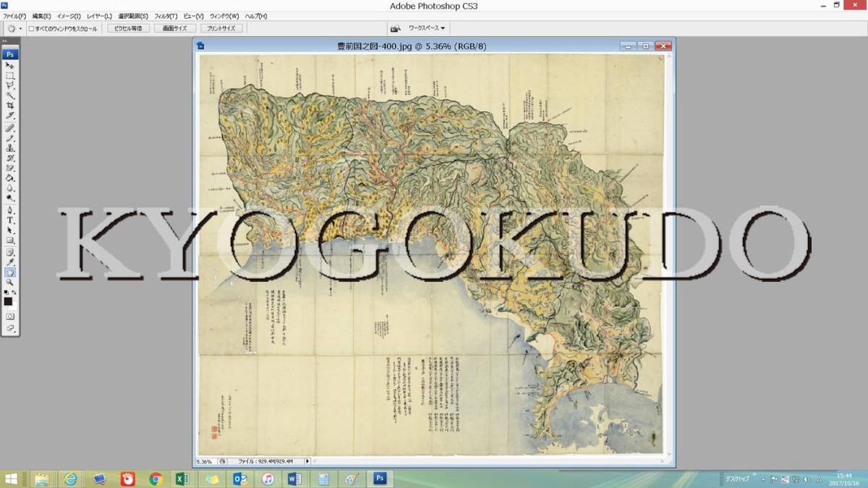Select the Crop tool

point(10,106)
